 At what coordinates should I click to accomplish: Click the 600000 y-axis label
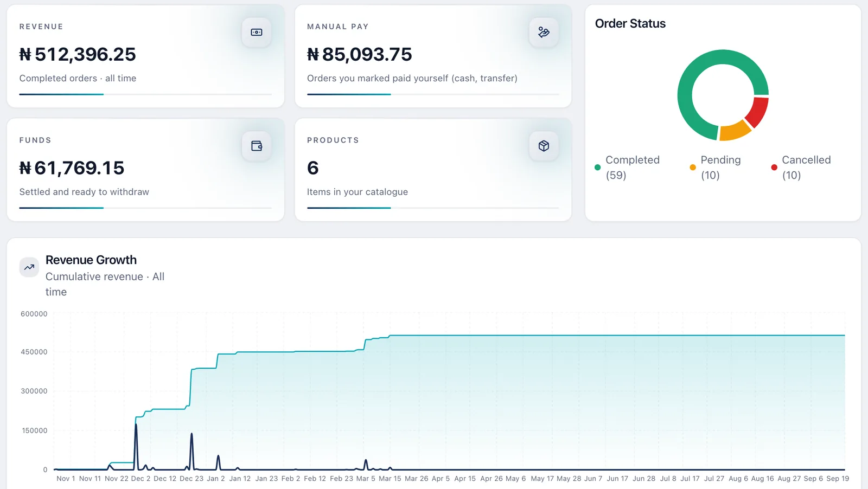coord(34,314)
